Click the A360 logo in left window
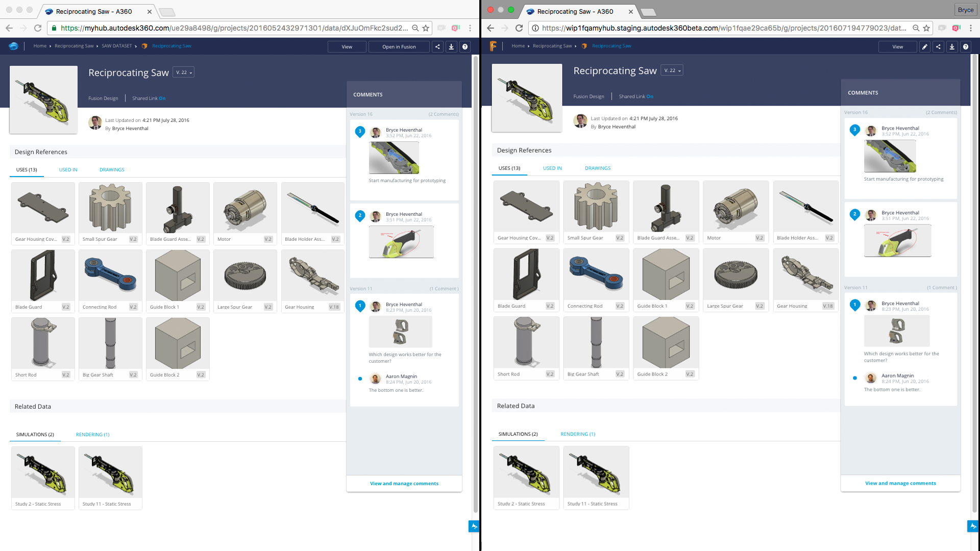Screen dimensions: 980x551 pyautogui.click(x=14, y=46)
